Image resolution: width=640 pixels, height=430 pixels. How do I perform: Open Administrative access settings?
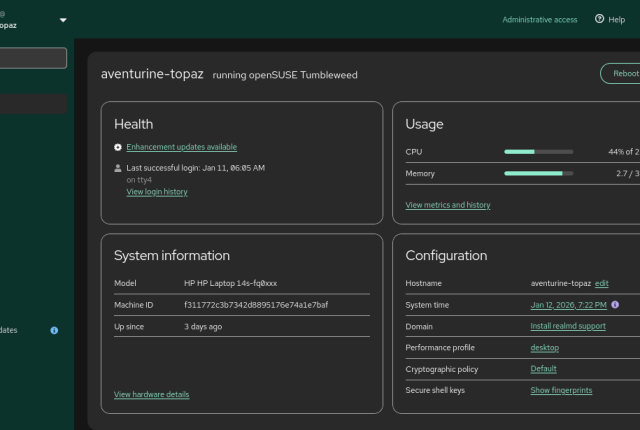pyautogui.click(x=540, y=20)
